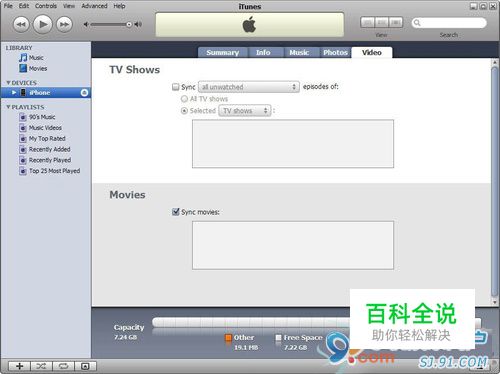500x374 pixels.
Task: Open the 'all unwatched' dropdown
Action: coord(249,87)
